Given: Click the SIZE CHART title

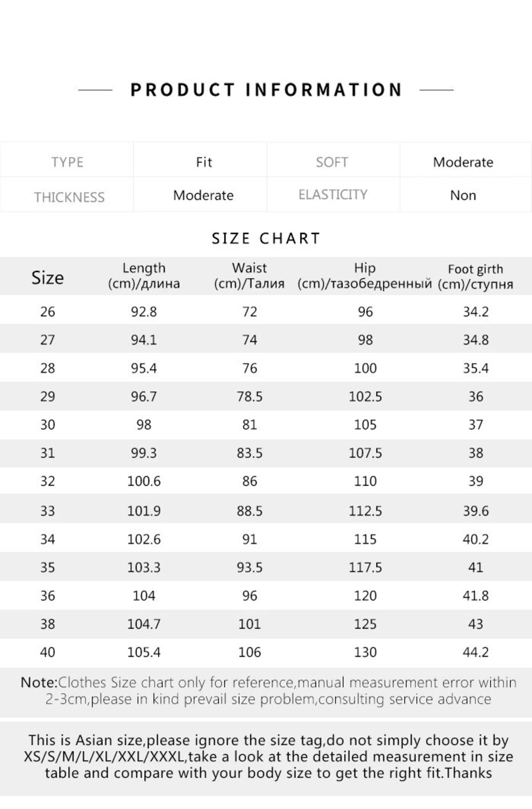Looking at the screenshot, I should click(266, 239).
